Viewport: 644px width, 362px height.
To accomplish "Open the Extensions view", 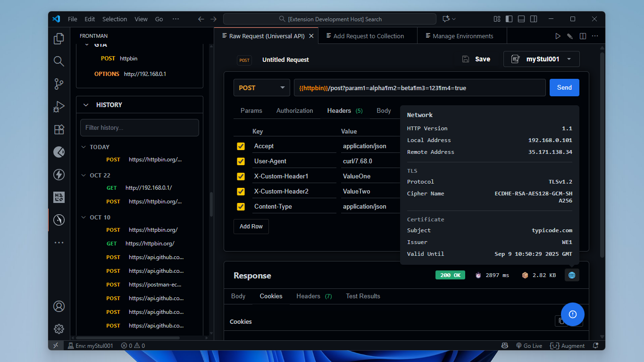I will point(59,129).
